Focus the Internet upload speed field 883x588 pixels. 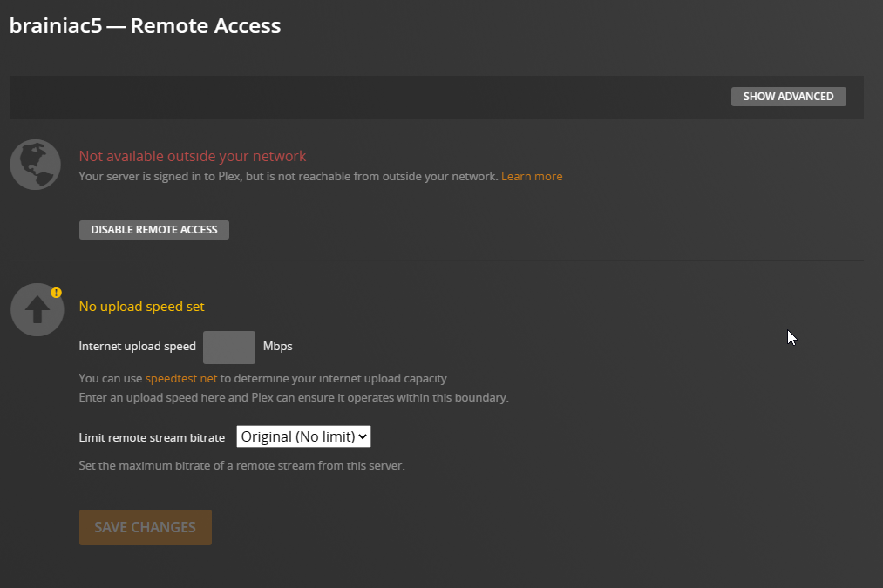[x=229, y=347]
